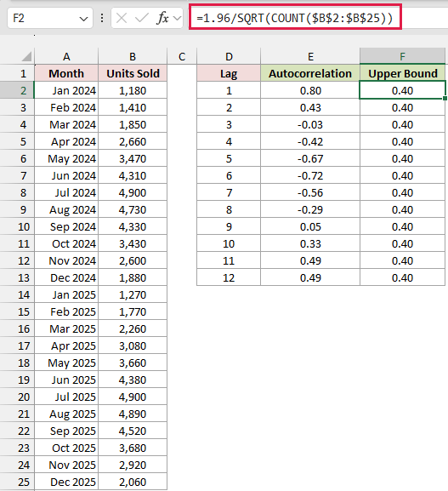448x491 pixels.
Task: Expand the formula bar options chevron
Action: point(178,19)
